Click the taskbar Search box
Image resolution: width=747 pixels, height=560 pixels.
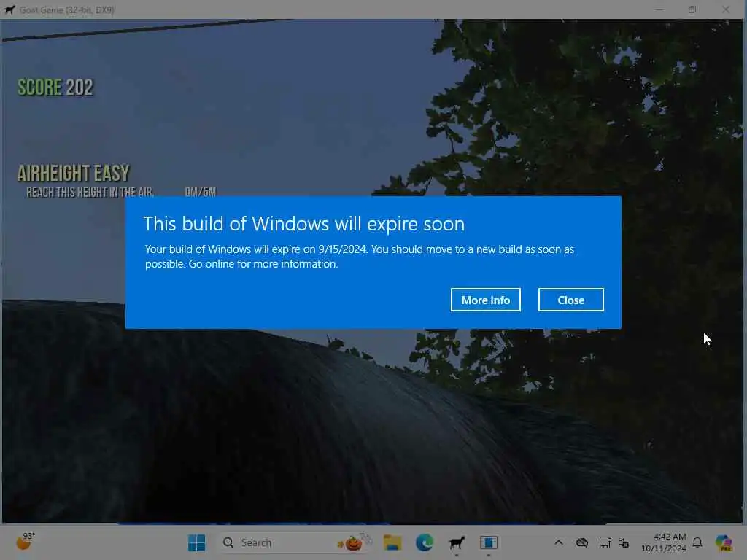coord(295,542)
